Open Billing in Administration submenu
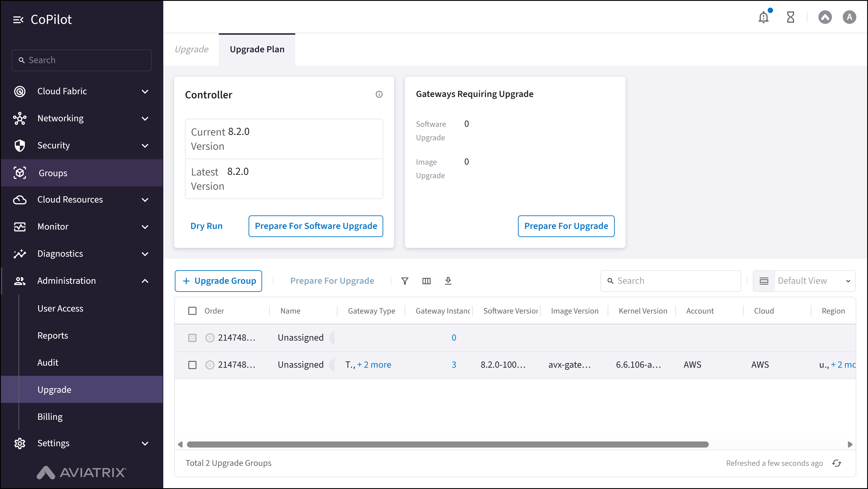 point(50,417)
